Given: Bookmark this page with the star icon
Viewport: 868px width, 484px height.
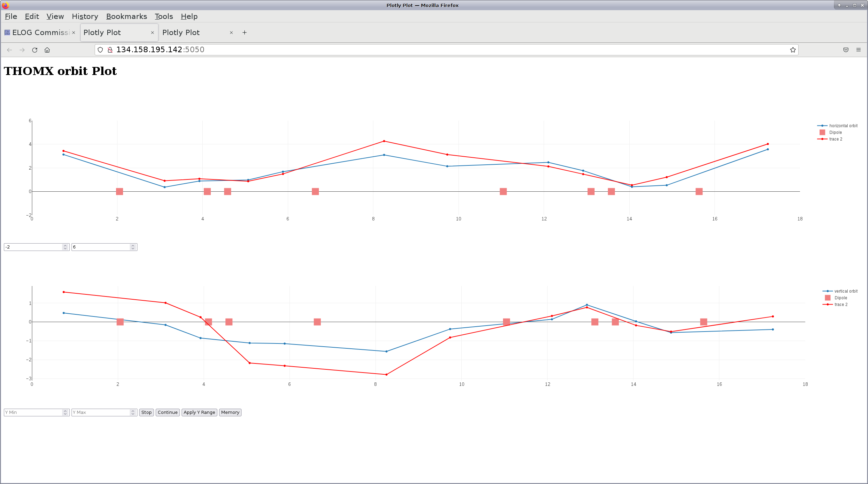Looking at the screenshot, I should 793,50.
